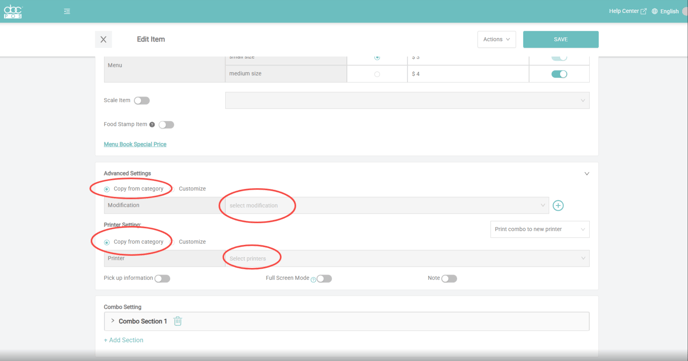Image resolution: width=688 pixels, height=361 pixels.
Task: Click the SAVE button
Action: [561, 39]
